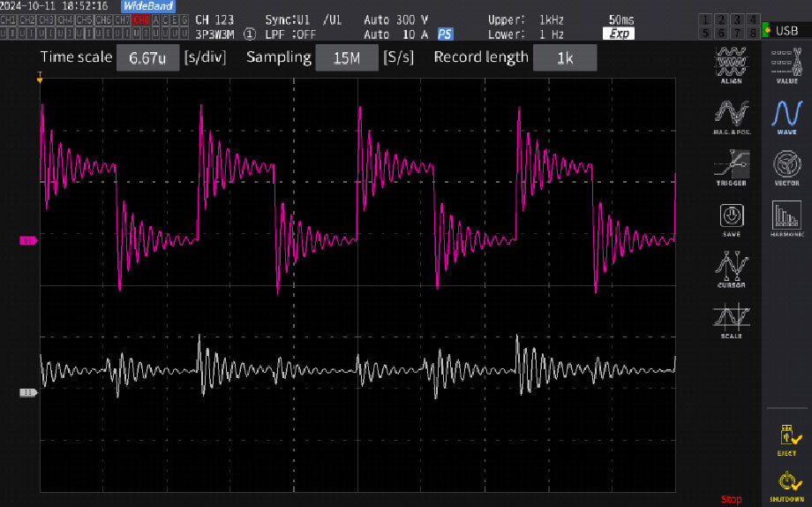Toggle the CH8 channel indicator

[141, 20]
